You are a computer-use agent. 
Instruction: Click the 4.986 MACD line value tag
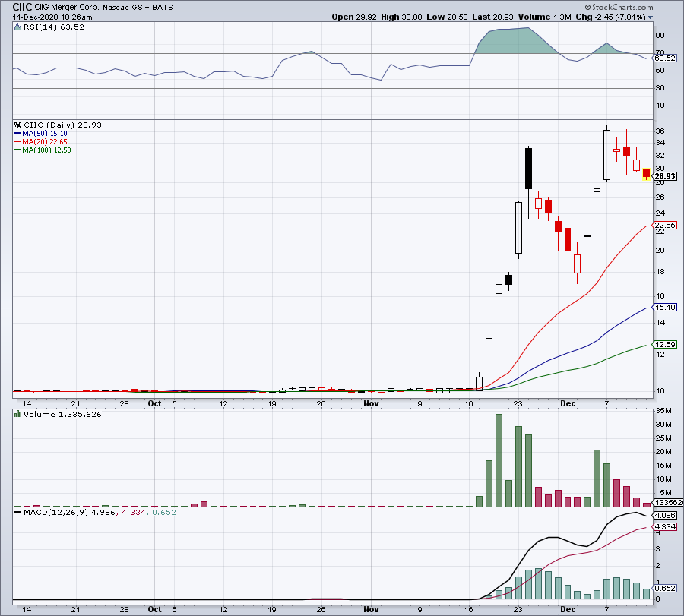(x=665, y=516)
